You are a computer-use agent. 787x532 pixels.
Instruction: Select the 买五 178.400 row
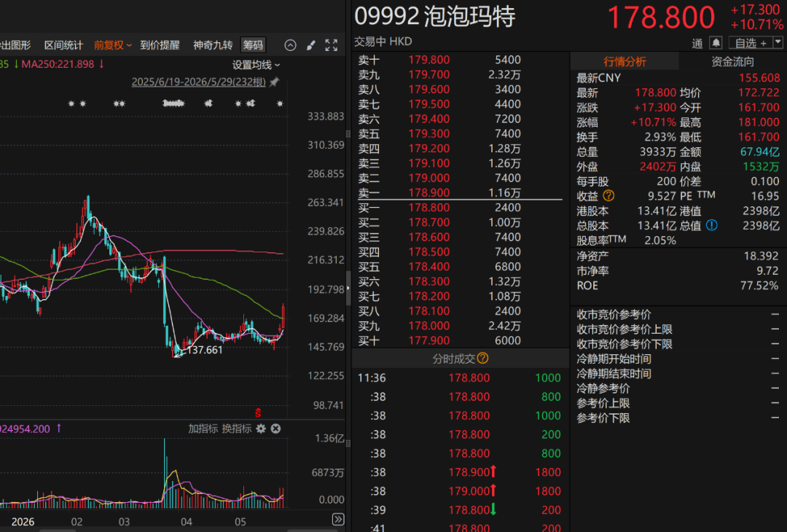[460, 267]
